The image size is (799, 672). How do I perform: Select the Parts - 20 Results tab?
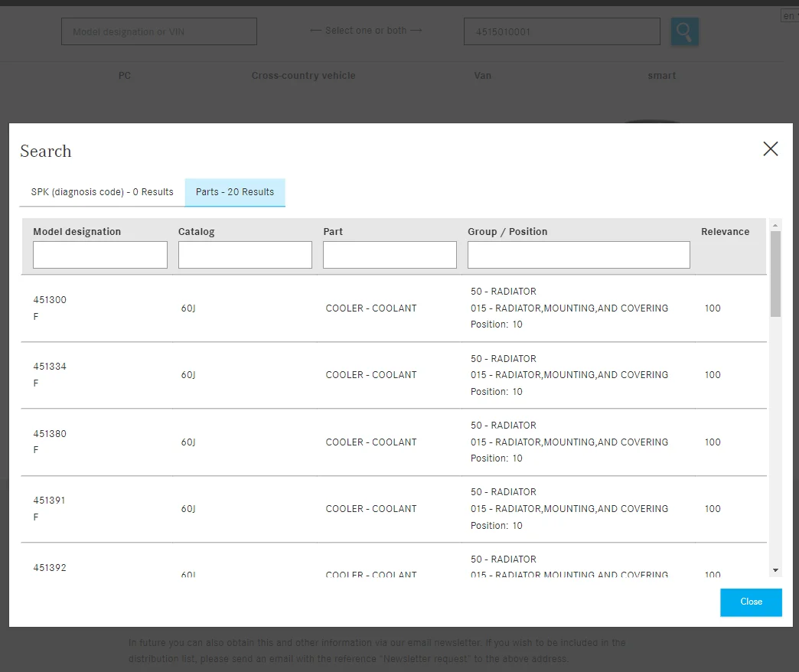tap(235, 192)
